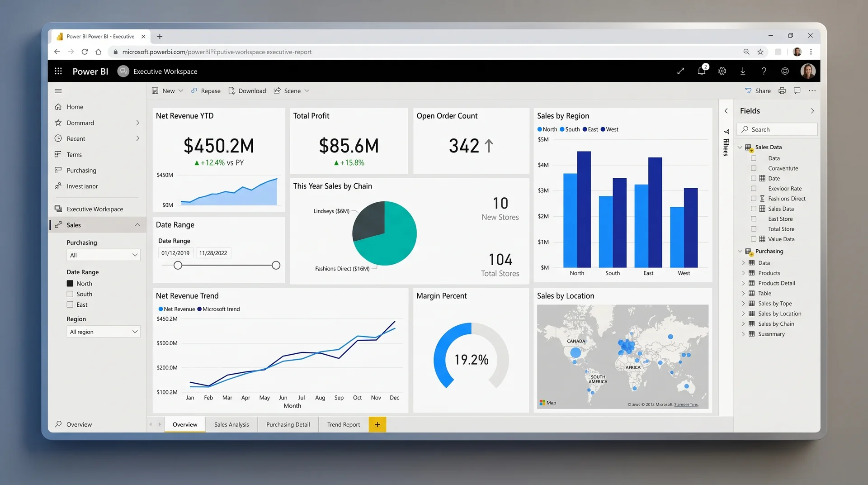This screenshot has width=868, height=485.
Task: Switch to Trend Report tab
Action: (344, 424)
